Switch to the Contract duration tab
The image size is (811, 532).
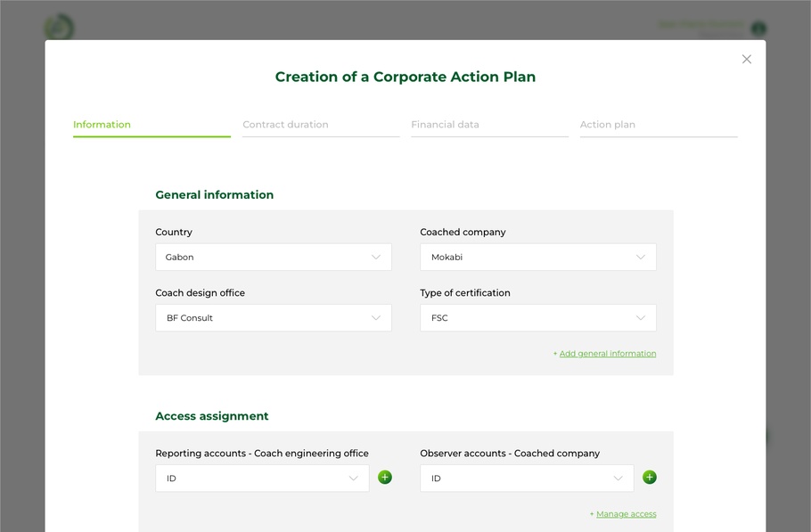pos(285,125)
